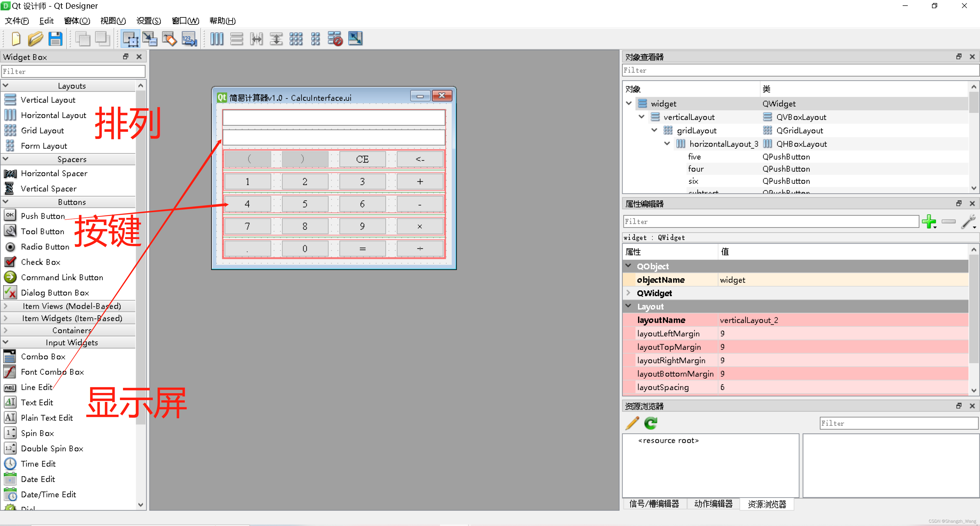Select Grid Layout in Widget Box
This screenshot has width=980, height=526.
click(42, 130)
